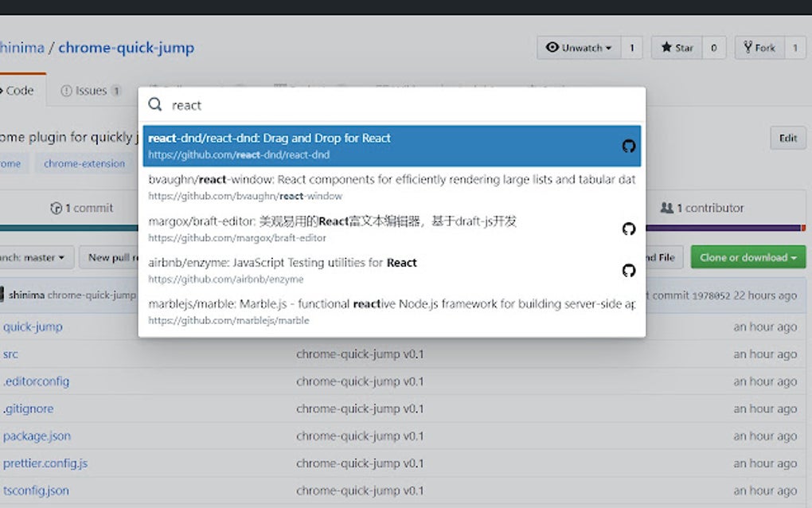Click the Octocat icon beside react-dnd result
The image size is (812, 508).
[x=629, y=146]
